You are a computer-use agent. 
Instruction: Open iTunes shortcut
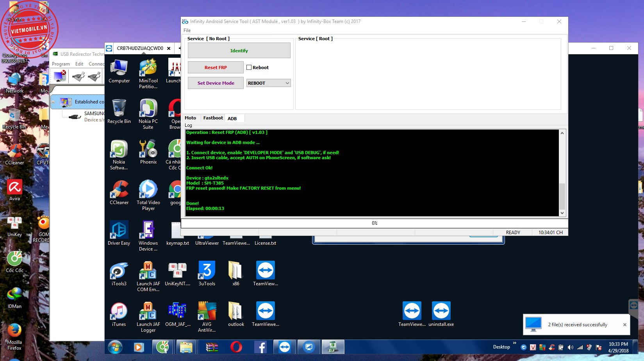coord(119,315)
